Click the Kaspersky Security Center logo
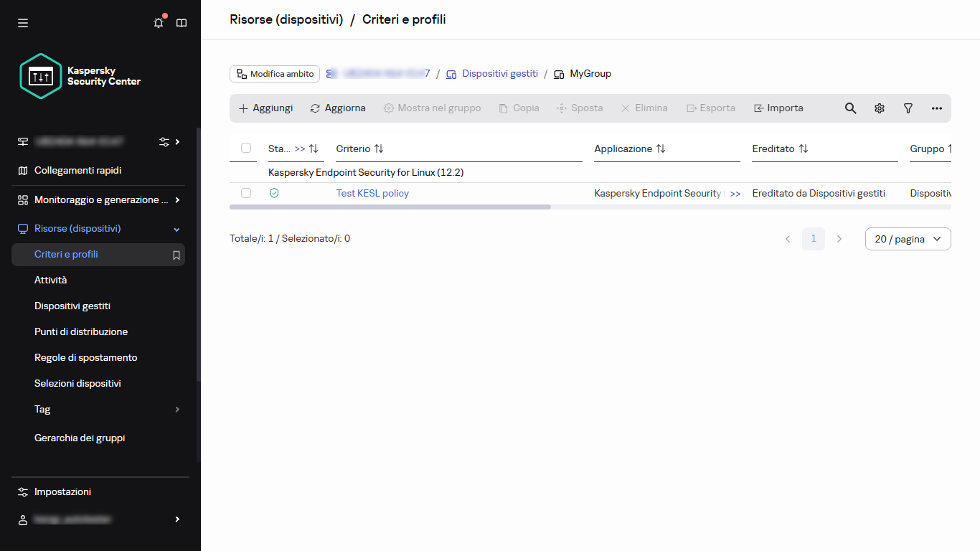This screenshot has width=980, height=551. tap(80, 76)
